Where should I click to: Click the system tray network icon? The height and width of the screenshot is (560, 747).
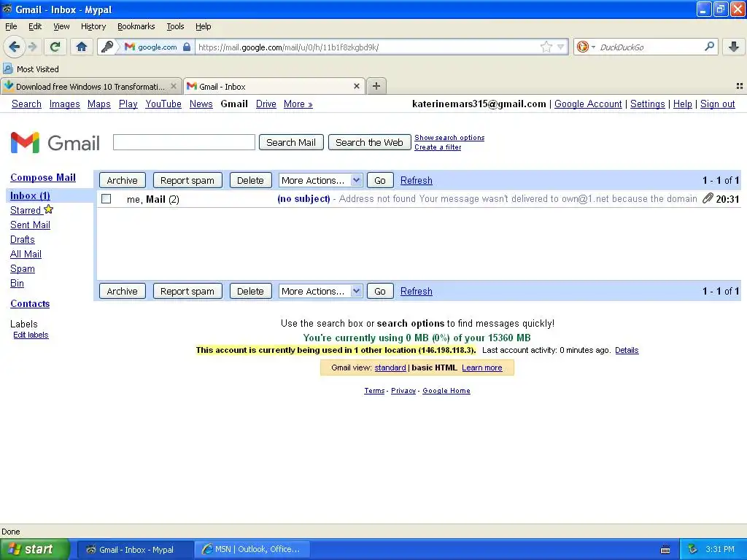coord(693,549)
